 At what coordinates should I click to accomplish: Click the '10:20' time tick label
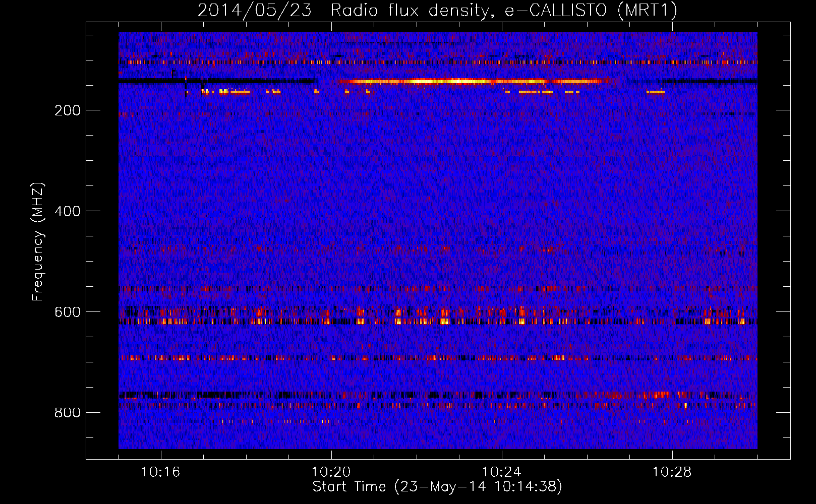point(331,472)
